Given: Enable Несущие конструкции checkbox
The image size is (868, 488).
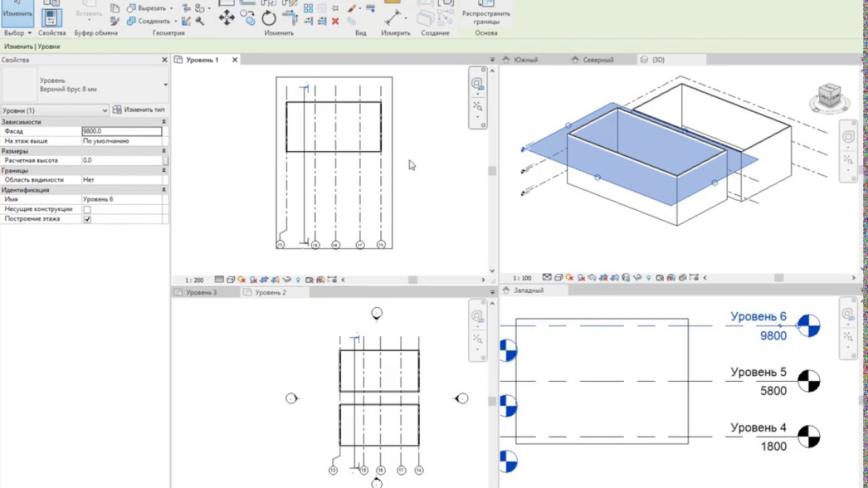Looking at the screenshot, I should [x=87, y=209].
